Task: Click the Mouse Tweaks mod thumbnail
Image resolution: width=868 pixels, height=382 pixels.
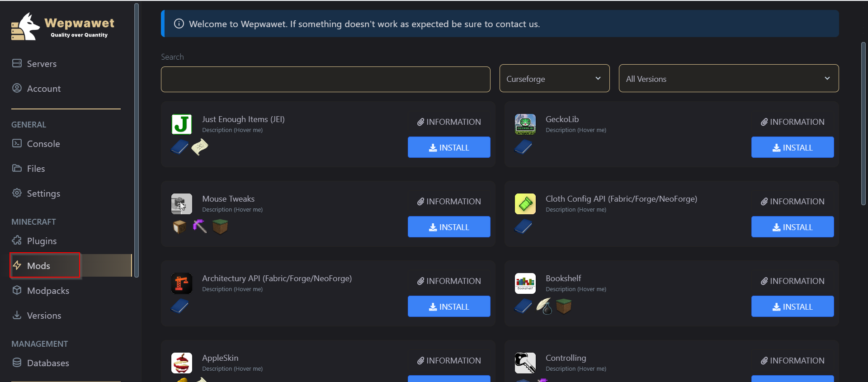Action: point(182,204)
